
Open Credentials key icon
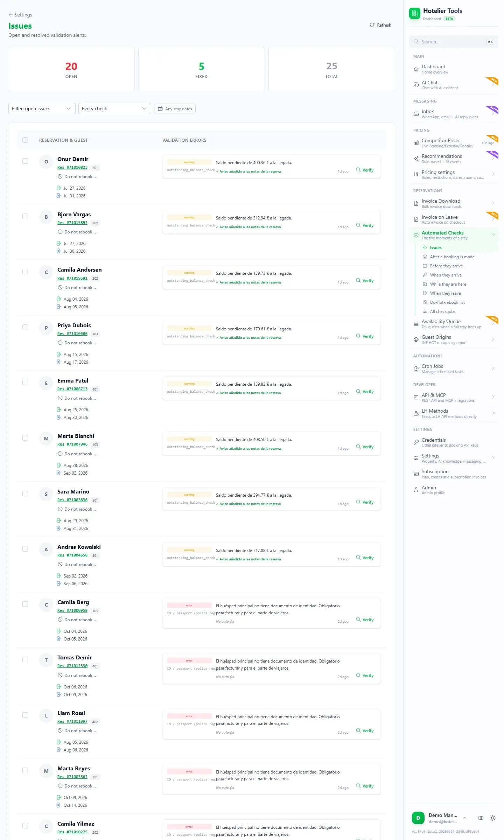click(416, 442)
